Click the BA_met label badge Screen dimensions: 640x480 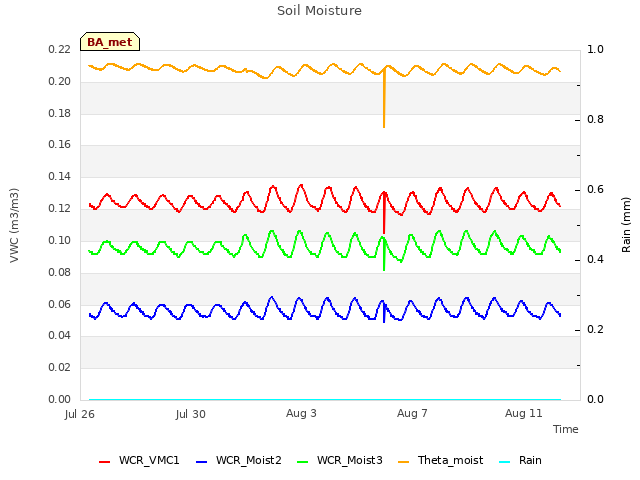110,42
